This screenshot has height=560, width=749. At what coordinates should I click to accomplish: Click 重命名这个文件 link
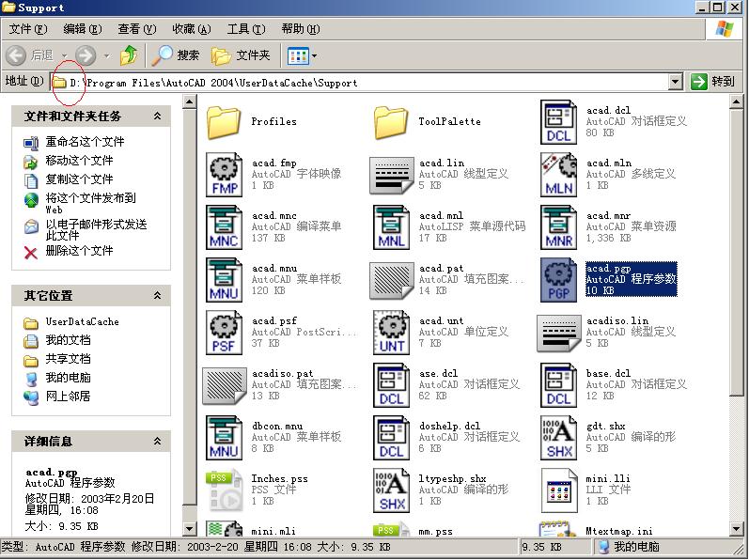coord(85,142)
